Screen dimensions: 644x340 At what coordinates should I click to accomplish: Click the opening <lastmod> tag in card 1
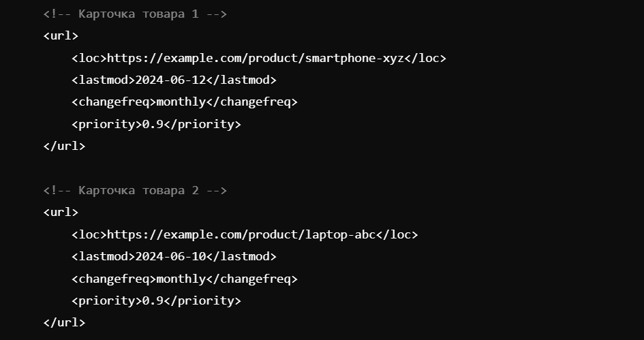pyautogui.click(x=103, y=80)
